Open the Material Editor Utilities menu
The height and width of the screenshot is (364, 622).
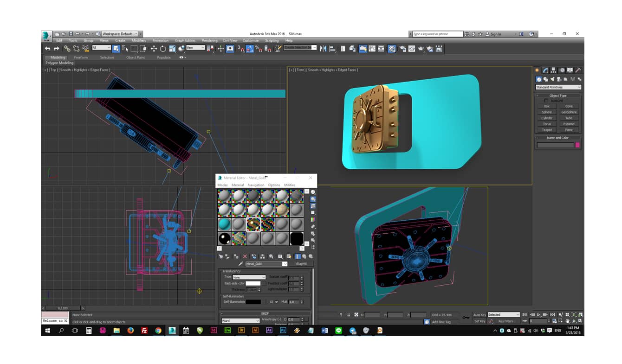(290, 185)
